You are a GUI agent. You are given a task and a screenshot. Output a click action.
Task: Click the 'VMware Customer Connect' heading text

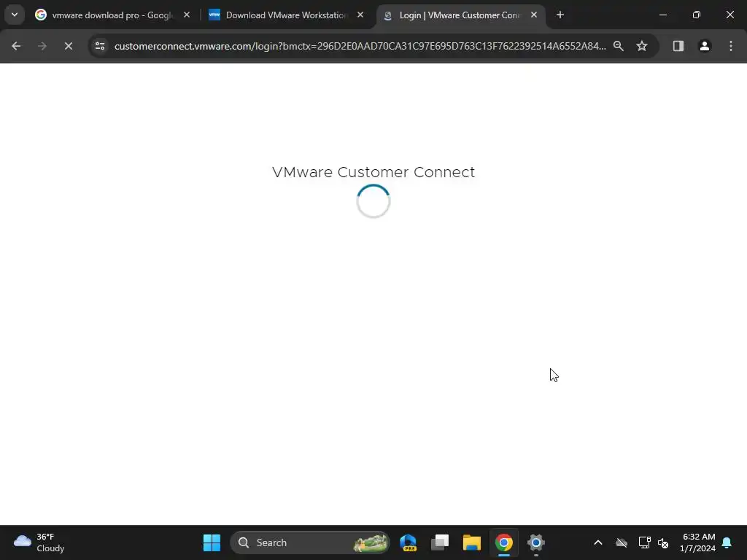373,172
